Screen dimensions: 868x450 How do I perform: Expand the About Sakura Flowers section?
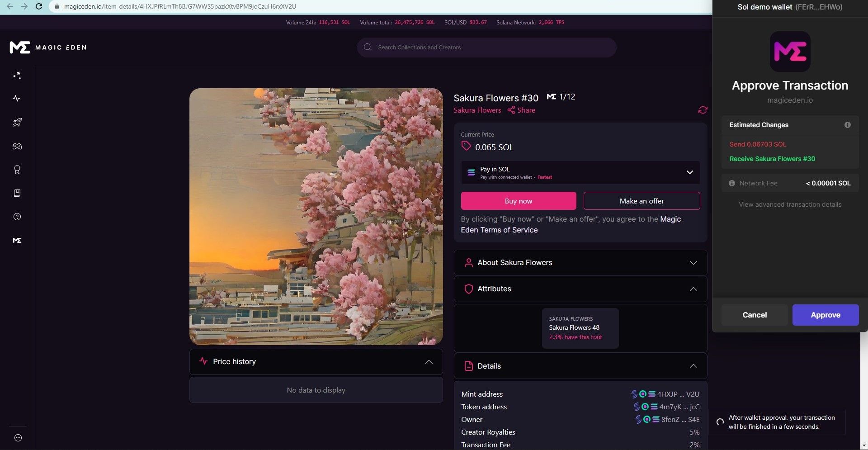coord(693,262)
